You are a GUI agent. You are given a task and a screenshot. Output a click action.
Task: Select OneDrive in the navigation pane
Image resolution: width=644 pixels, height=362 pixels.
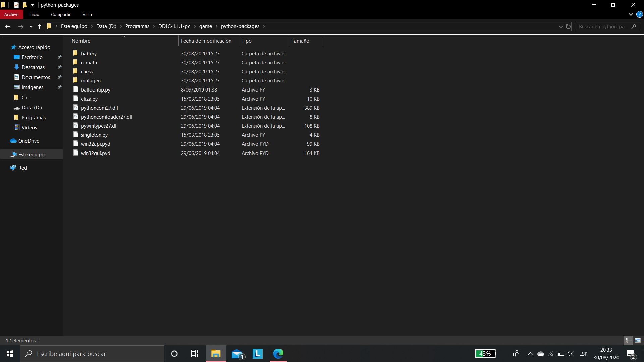pyautogui.click(x=29, y=141)
